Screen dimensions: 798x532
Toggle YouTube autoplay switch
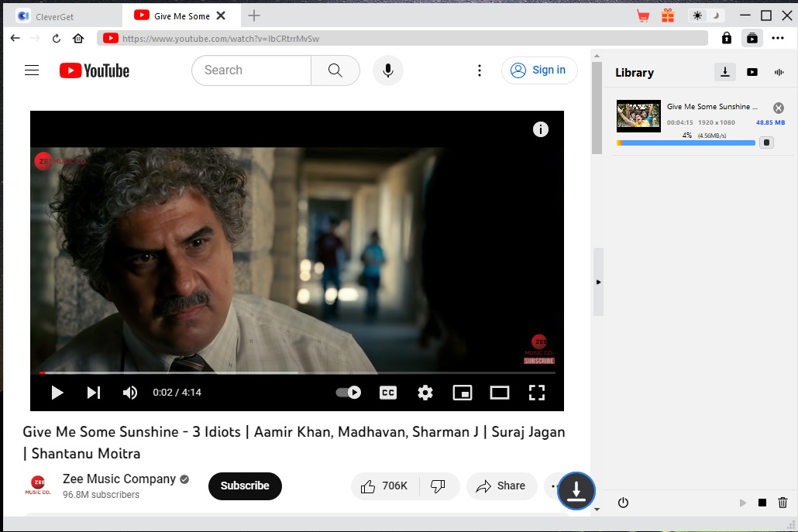[x=348, y=393]
